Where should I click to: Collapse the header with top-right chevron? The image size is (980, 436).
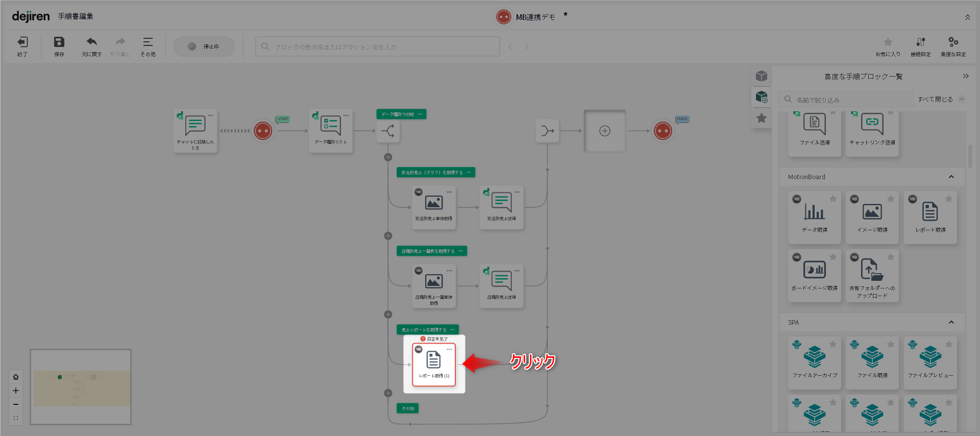[x=967, y=17]
